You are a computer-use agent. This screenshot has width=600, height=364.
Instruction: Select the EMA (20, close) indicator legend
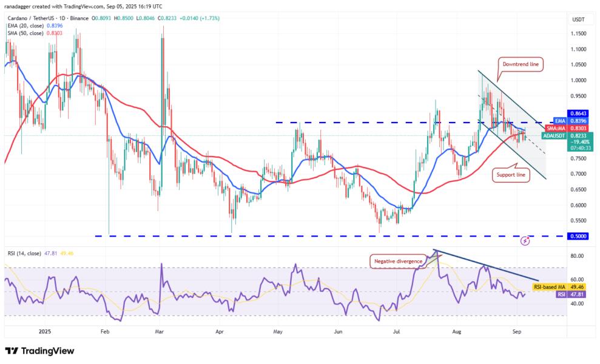pos(35,25)
